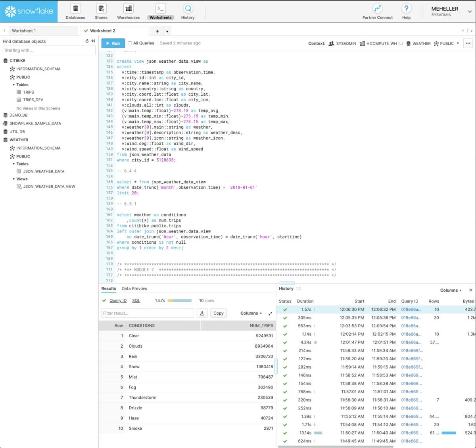Open the Help icon

pos(406,8)
